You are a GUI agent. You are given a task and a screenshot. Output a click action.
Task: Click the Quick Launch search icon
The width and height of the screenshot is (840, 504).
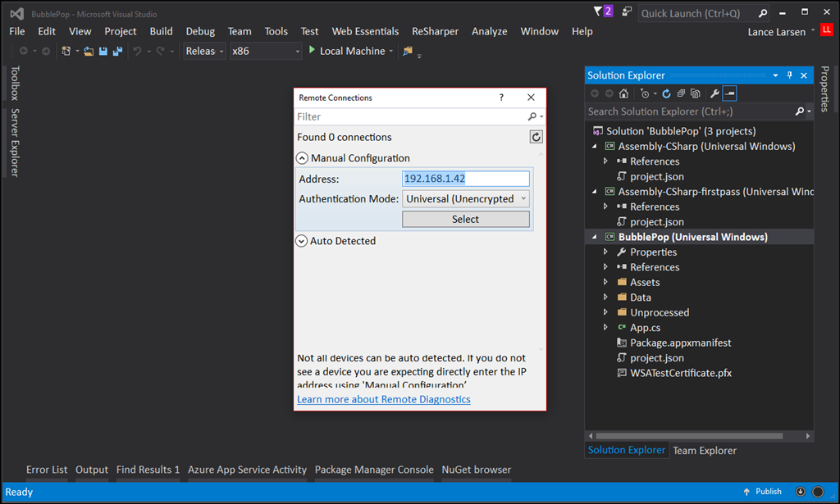click(763, 13)
